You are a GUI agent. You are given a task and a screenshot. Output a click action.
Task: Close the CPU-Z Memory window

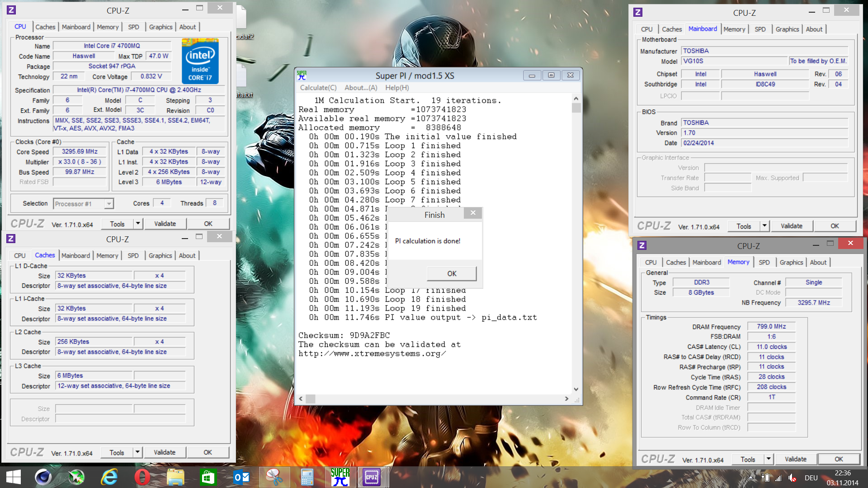850,243
